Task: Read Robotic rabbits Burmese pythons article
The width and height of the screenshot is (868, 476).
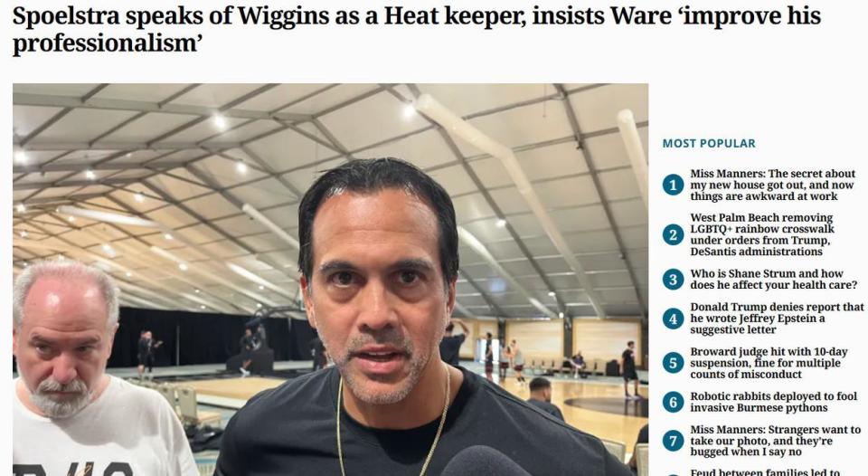Action: 773,402
